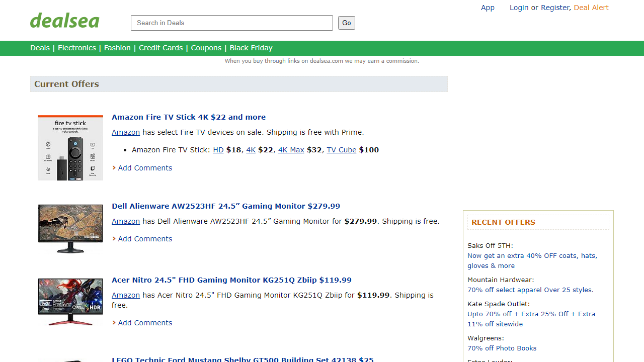Image resolution: width=644 pixels, height=362 pixels.
Task: Open the 4K Max Fire TV Stick link
Action: point(291,149)
